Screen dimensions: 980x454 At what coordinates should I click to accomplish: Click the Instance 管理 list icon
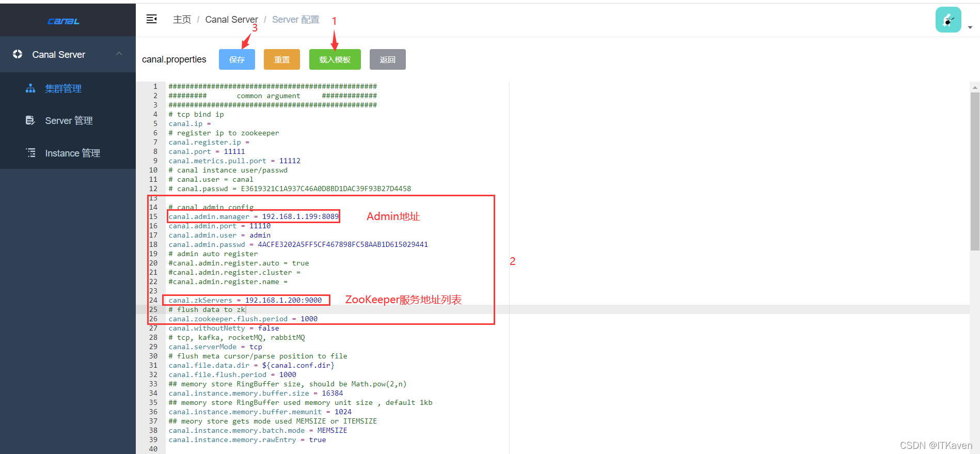[x=30, y=153]
